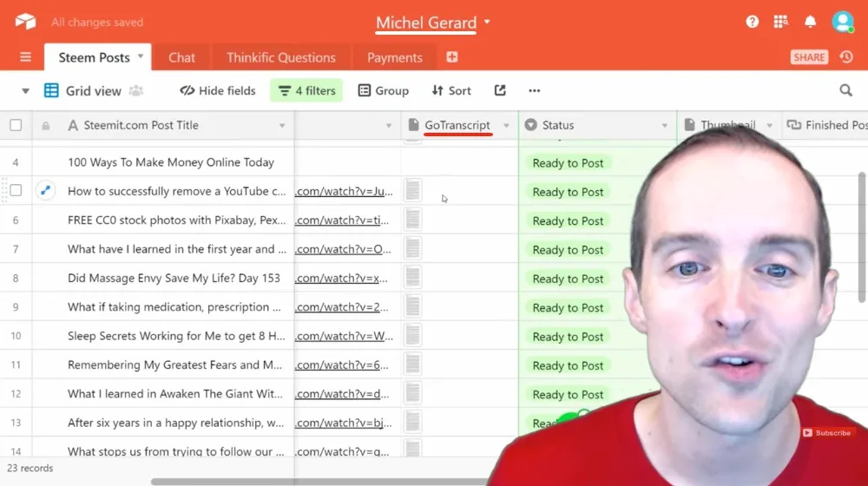Open Thumbnail column dropdown arrow
The width and height of the screenshot is (868, 486).
(x=769, y=126)
